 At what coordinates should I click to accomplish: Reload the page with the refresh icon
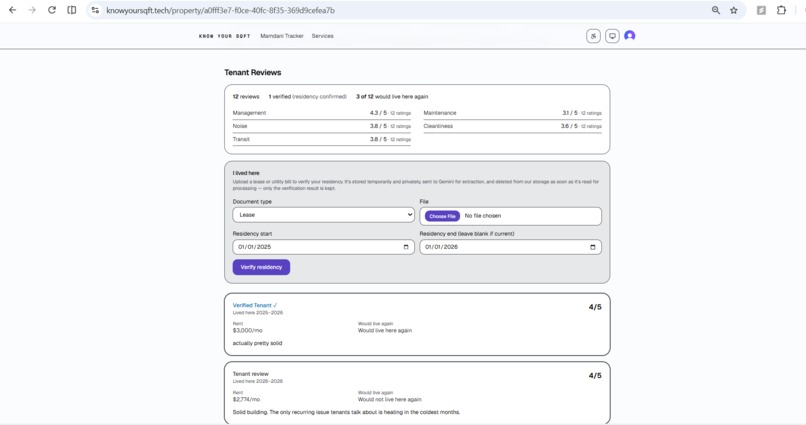52,10
